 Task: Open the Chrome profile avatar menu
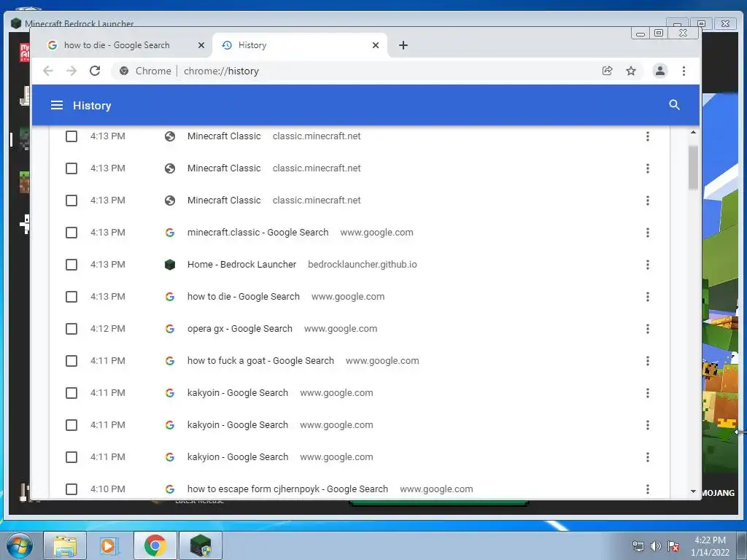[x=659, y=71]
